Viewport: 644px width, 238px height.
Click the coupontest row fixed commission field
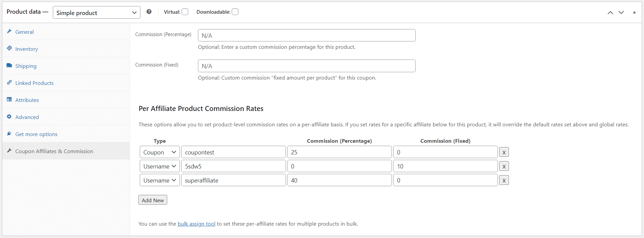point(445,152)
